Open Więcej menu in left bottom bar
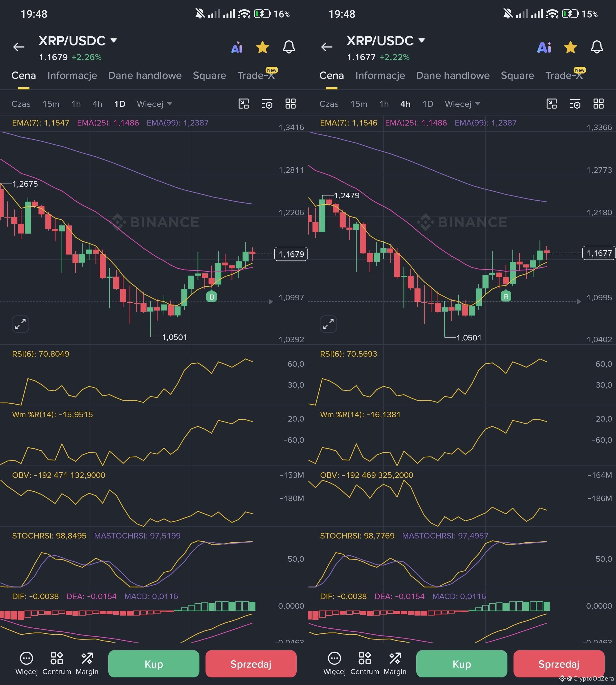The height and width of the screenshot is (685, 616). 27,664
